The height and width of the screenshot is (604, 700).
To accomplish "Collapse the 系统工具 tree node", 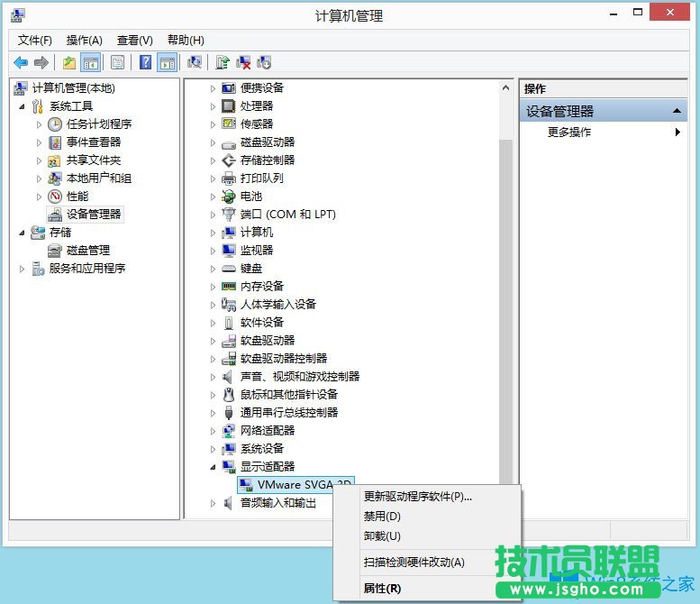I will (22, 106).
